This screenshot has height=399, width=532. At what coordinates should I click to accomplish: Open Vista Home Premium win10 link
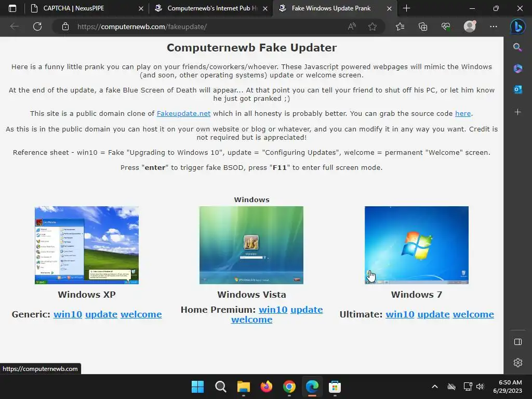pos(273,310)
